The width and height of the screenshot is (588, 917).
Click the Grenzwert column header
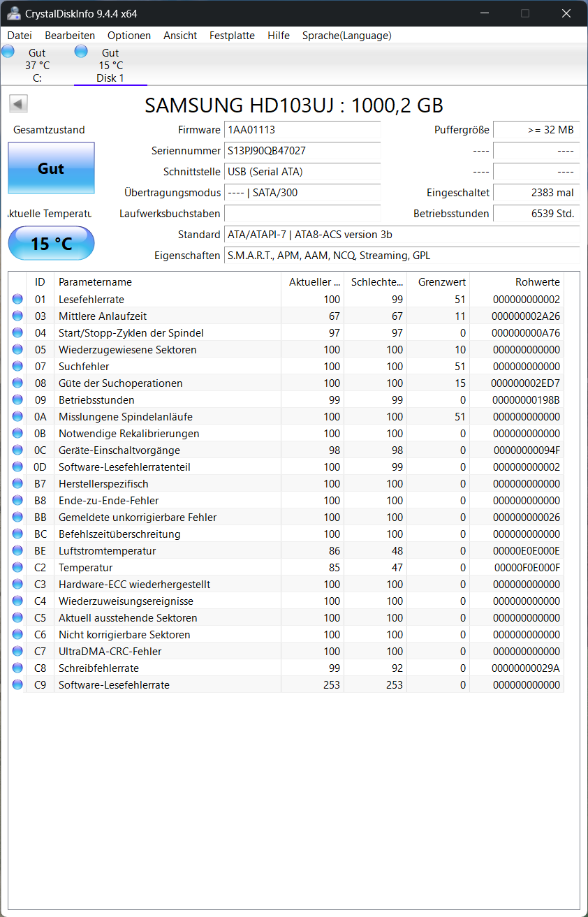tap(439, 282)
